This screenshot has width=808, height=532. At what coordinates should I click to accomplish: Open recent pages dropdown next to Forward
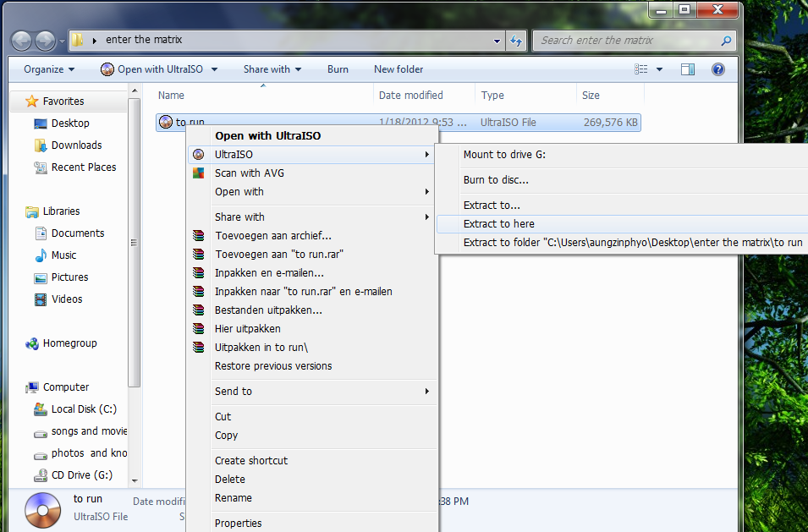[62, 41]
